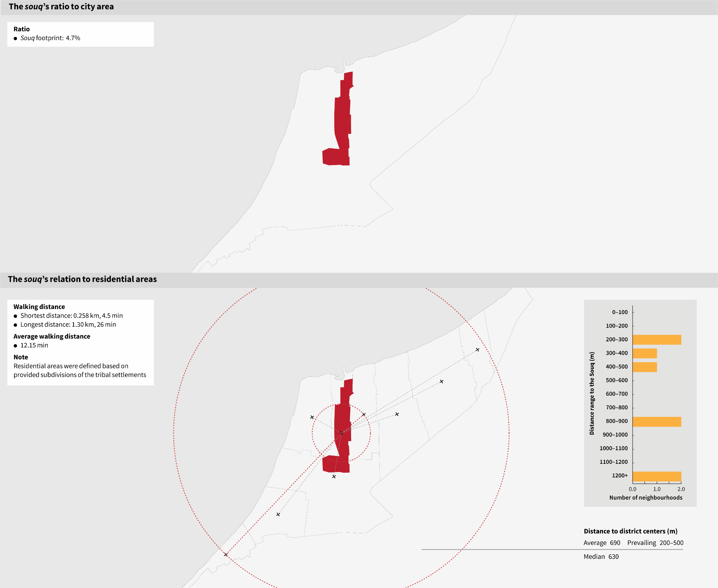The height and width of the screenshot is (588, 718).
Task: Click the souq's ratio to city area heading
Action: pos(61,7)
